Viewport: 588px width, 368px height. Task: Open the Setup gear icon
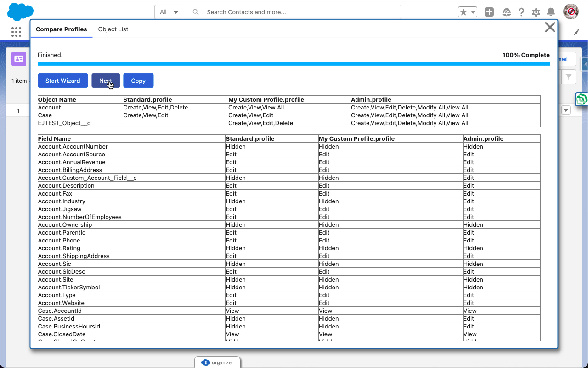(x=536, y=12)
